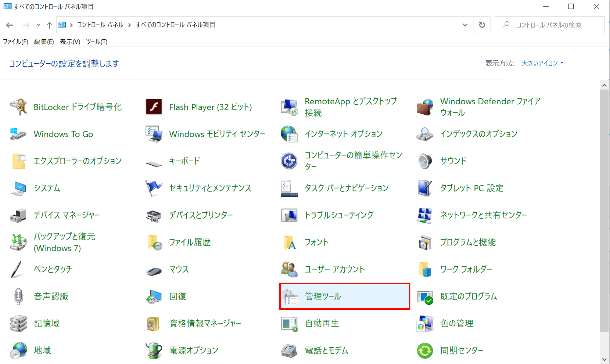Expand chevron before コントロール パネル breadcrumb

tap(71, 25)
